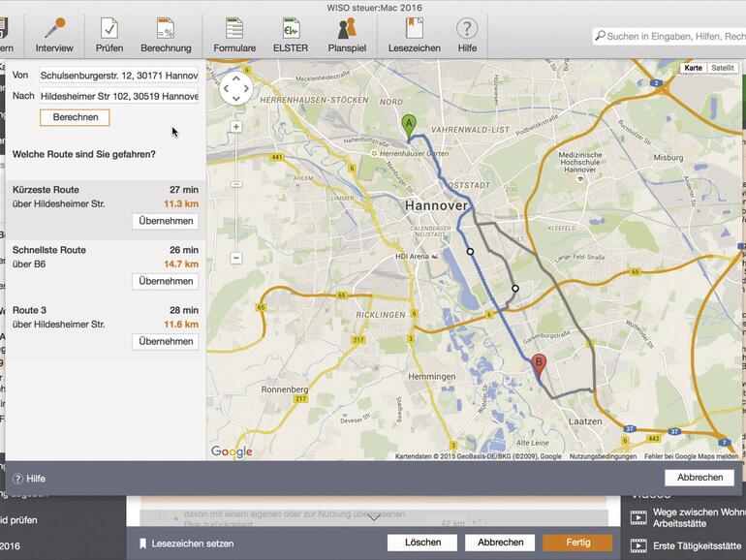Click the Löschen button
The image size is (746, 560).
pyautogui.click(x=422, y=543)
